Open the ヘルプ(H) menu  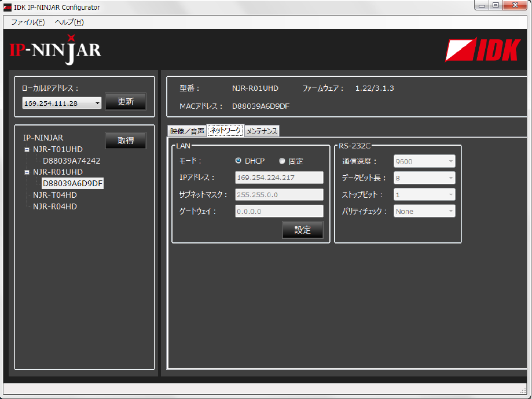[x=69, y=23]
